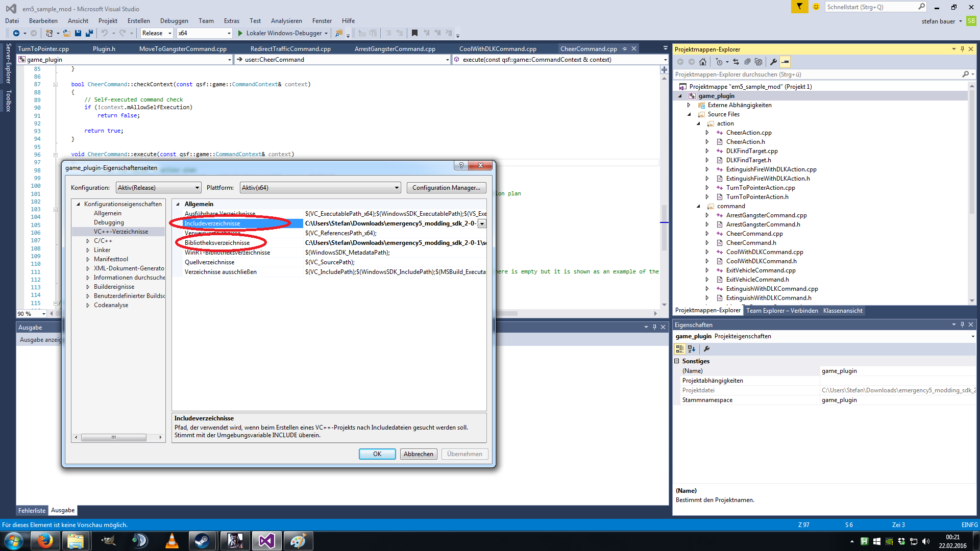Click Collapse All icon in Projektmappen-Explorer
The image size is (980, 551).
point(747,62)
